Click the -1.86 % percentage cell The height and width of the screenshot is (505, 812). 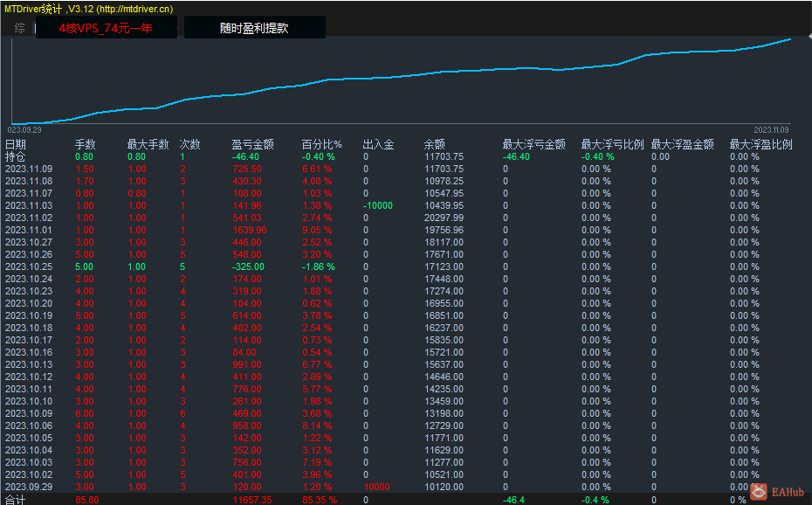[x=319, y=266]
